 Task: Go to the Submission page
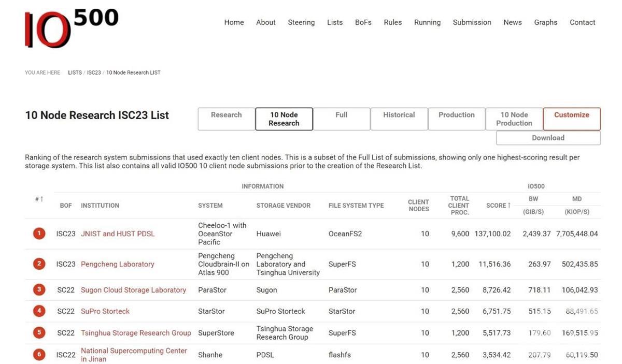pyautogui.click(x=472, y=22)
